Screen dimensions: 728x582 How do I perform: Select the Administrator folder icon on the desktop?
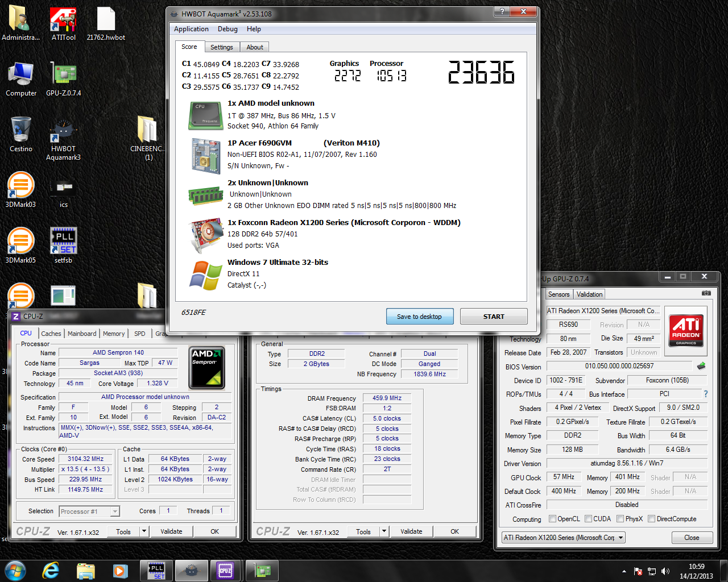pyautogui.click(x=21, y=24)
